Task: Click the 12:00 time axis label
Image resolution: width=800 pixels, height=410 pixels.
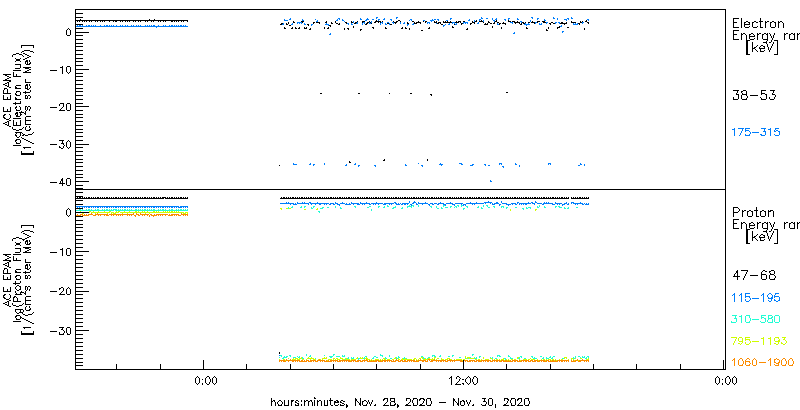Action: (x=463, y=380)
